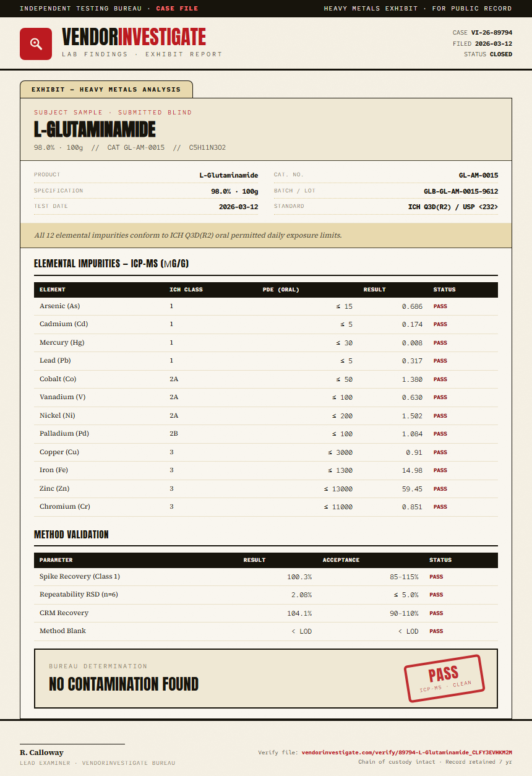Click the specification value 98.0% · 100g

coord(234,191)
